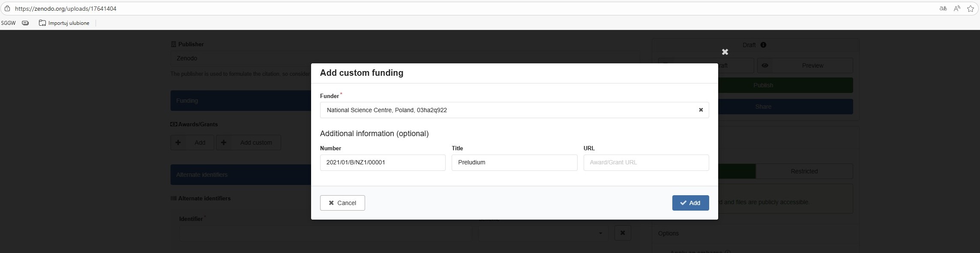The image size is (980, 253).
Task: Open the SGGW bookmark
Action: [8, 23]
